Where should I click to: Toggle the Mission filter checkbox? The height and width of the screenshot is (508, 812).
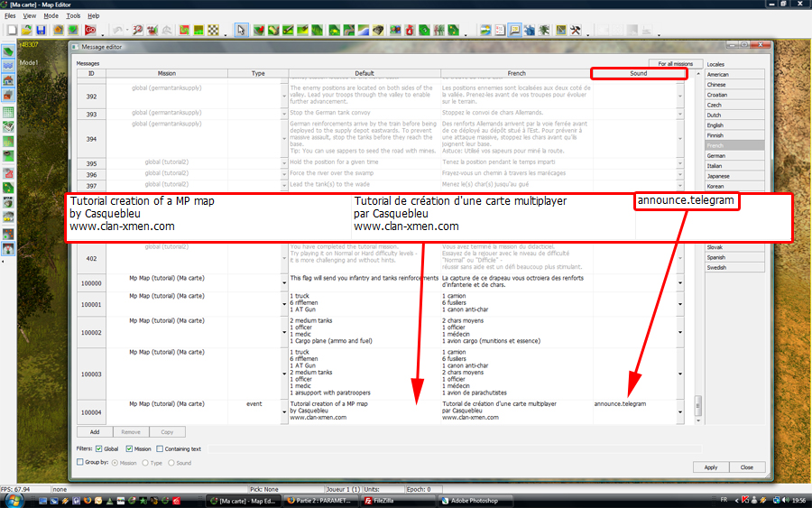click(129, 449)
